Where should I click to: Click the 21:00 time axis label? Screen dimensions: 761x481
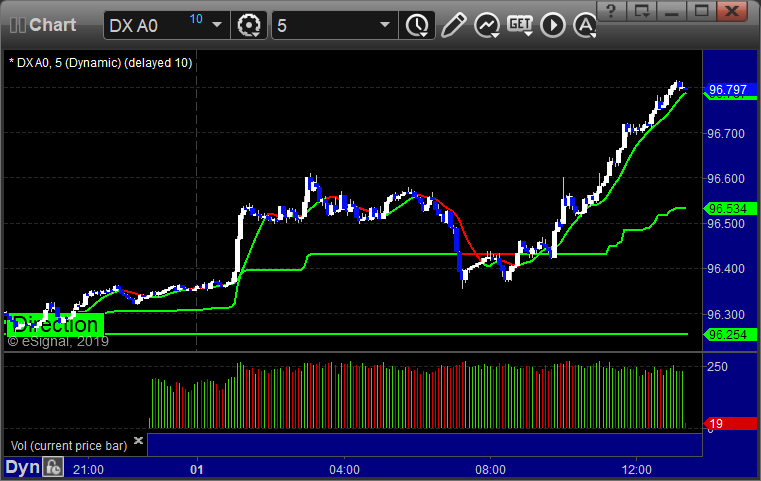coord(88,470)
